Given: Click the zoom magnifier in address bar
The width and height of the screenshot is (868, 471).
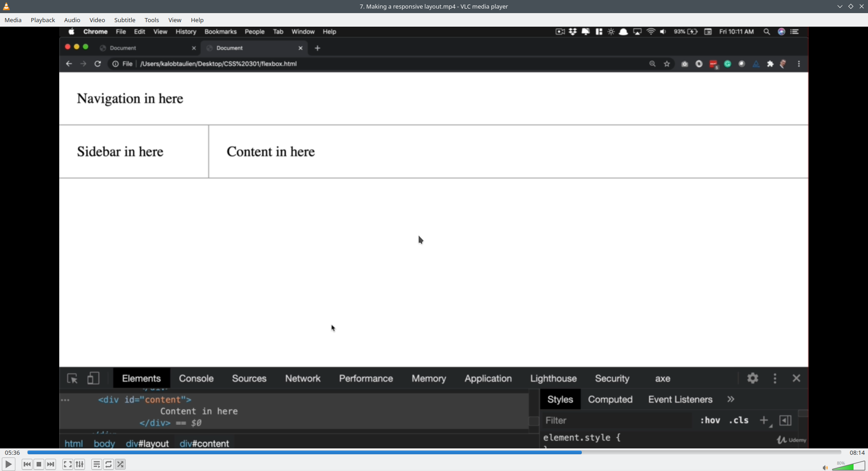Looking at the screenshot, I should point(652,64).
